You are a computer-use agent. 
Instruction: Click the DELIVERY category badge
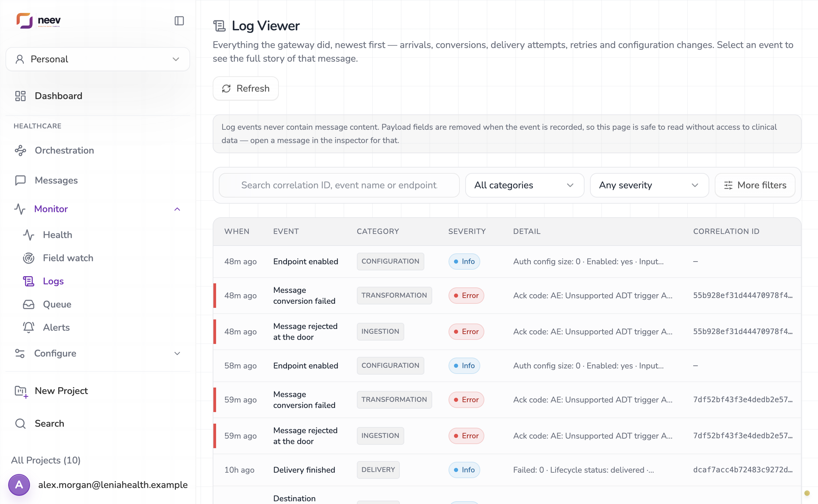[x=378, y=470]
